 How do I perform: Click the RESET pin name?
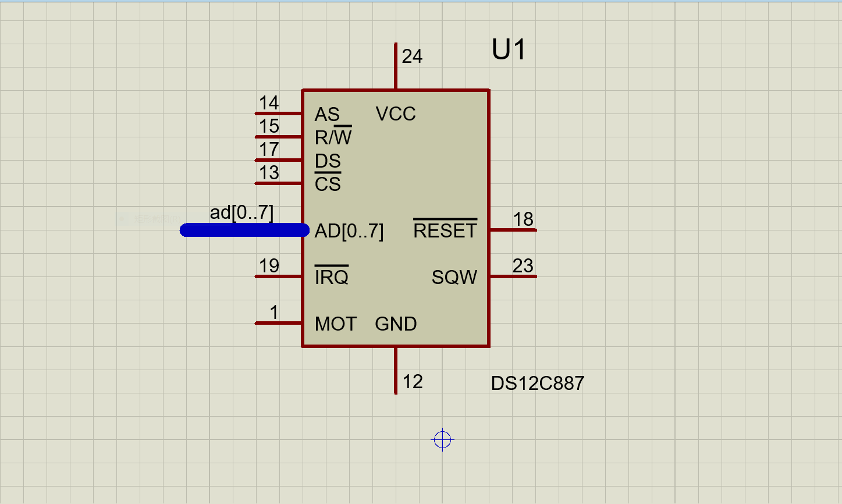[x=445, y=230]
